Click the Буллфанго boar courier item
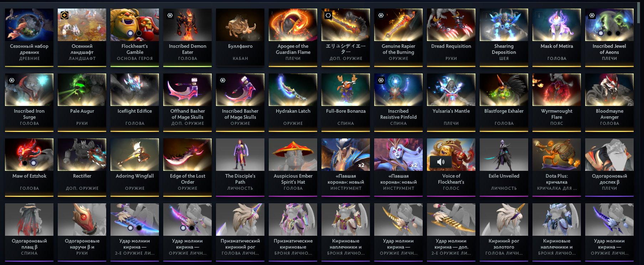The height and width of the screenshot is (265, 644). pyautogui.click(x=240, y=37)
